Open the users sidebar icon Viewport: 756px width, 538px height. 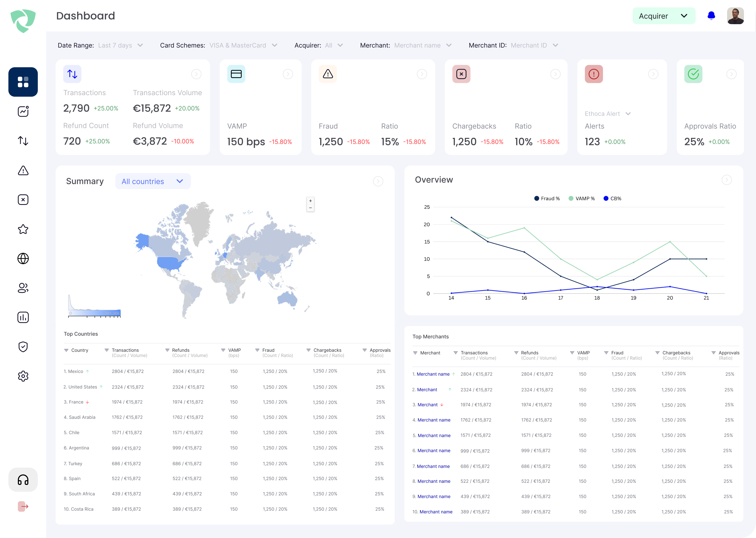click(x=23, y=288)
